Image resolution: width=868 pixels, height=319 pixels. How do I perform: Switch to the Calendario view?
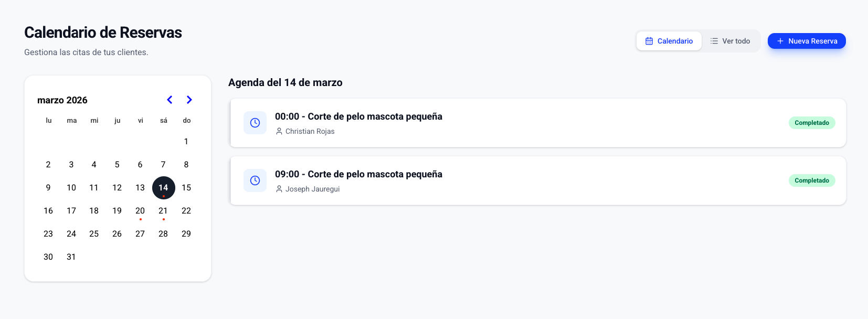pos(669,40)
